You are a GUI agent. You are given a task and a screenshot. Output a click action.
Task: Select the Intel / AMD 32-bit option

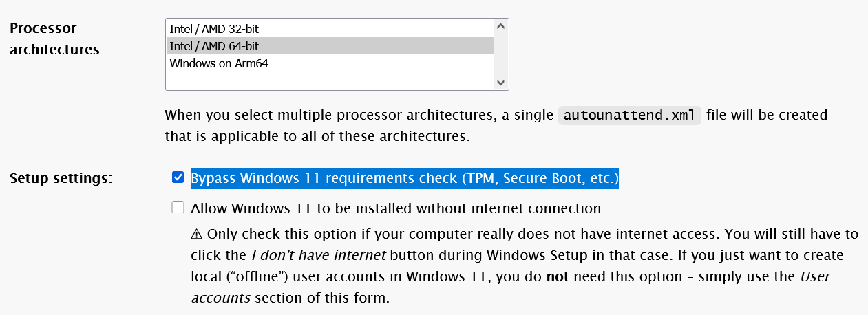(214, 29)
